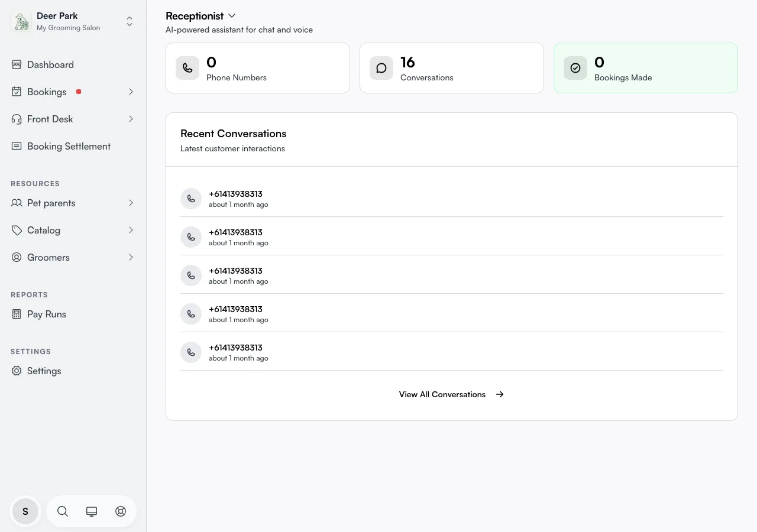Screen dimensions: 757x532
Task: Click the lifebuoy support icon
Action: pyautogui.click(x=121, y=511)
